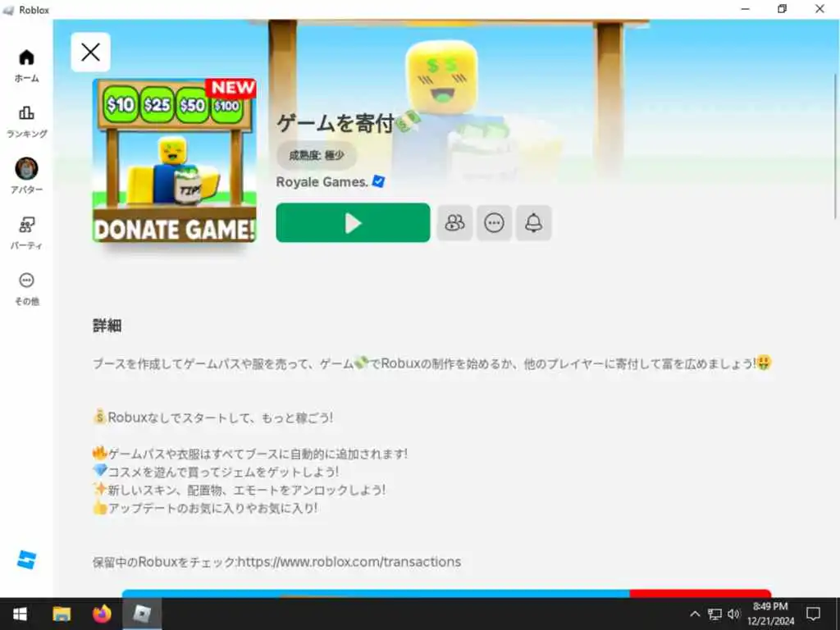The width and height of the screenshot is (840, 630).
Task: Close the game details with X button
Action: pos(90,52)
